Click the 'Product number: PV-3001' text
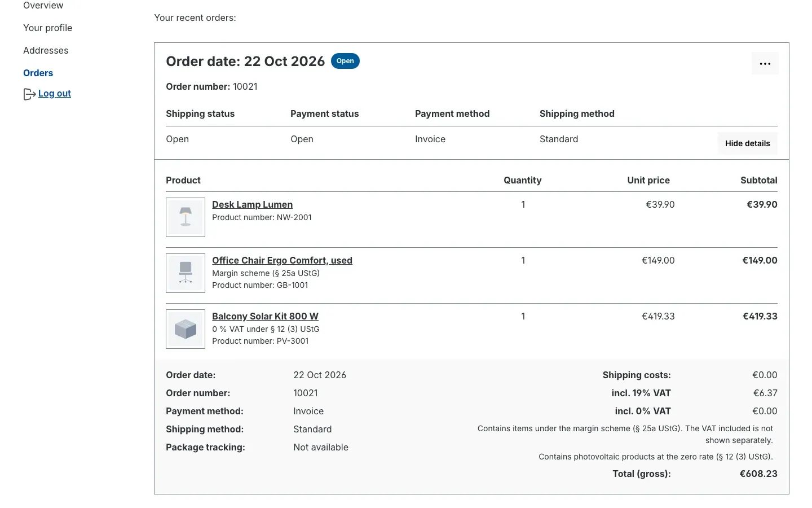812x508 pixels. pyautogui.click(x=260, y=341)
